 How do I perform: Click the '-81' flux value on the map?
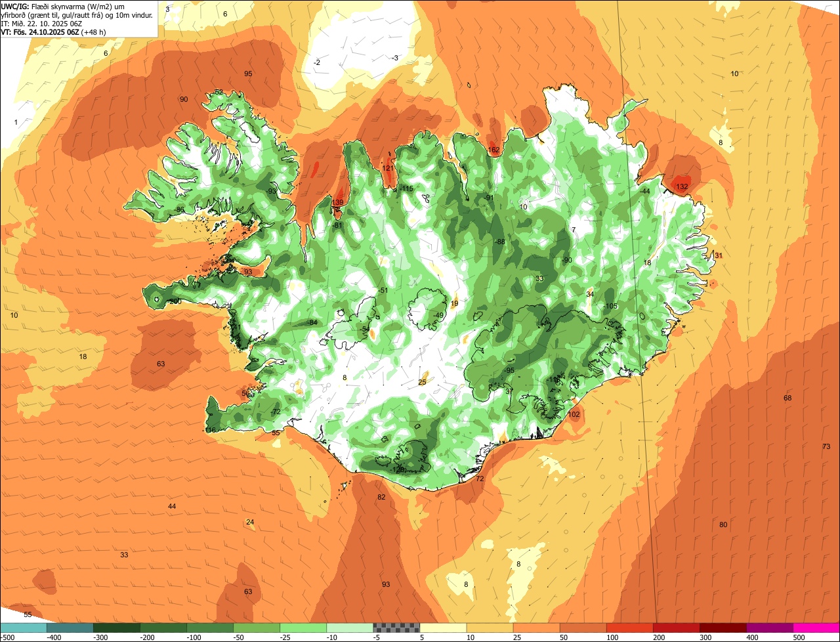[x=337, y=225]
